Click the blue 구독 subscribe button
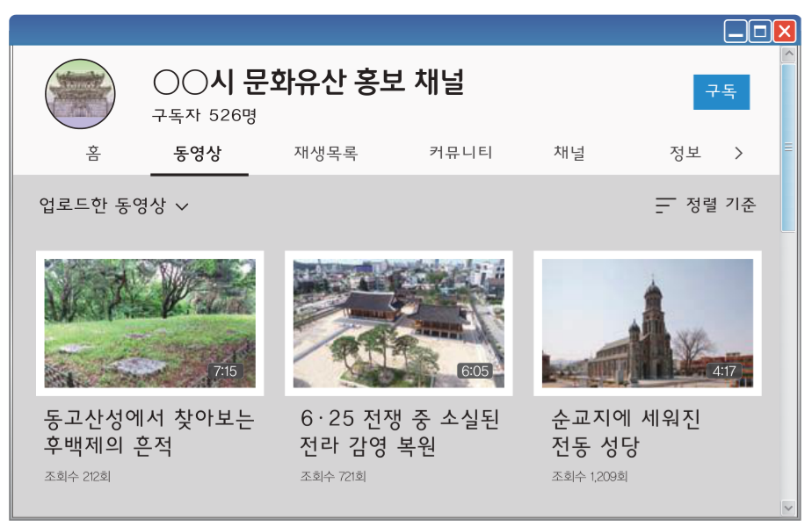Viewport: 812px width, 527px height. pyautogui.click(x=721, y=93)
